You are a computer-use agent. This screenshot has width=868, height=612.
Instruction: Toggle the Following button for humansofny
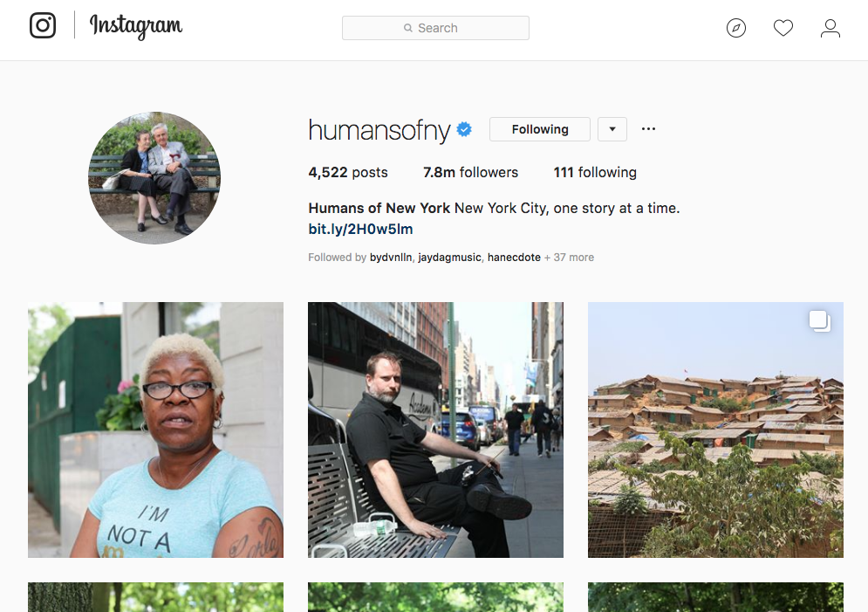click(x=540, y=129)
